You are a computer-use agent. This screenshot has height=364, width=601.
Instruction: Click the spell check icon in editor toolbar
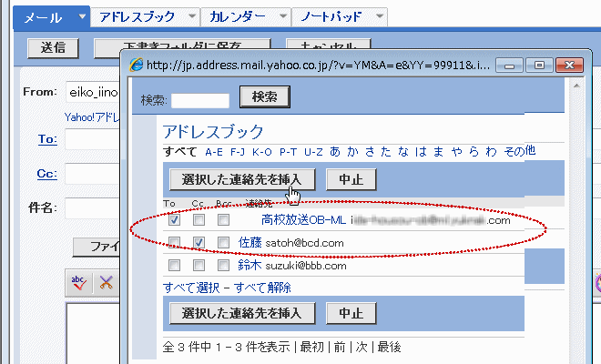pyautogui.click(x=79, y=283)
